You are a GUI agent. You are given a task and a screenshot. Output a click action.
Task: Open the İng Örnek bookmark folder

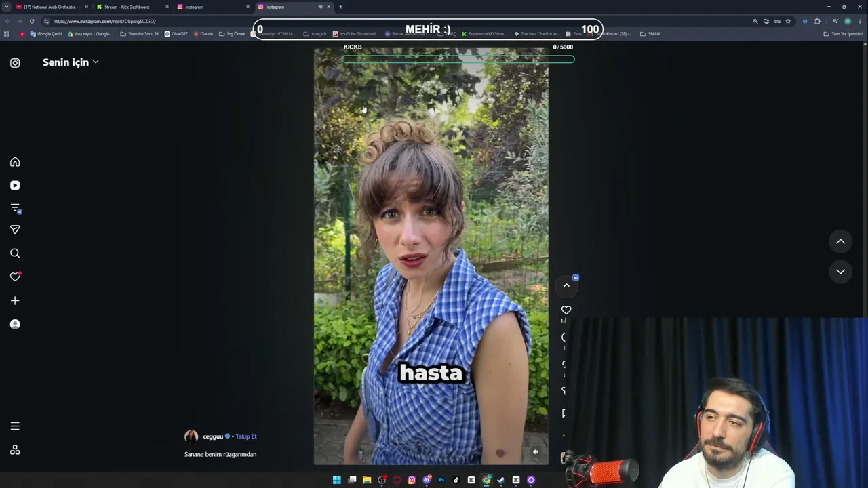coord(232,33)
